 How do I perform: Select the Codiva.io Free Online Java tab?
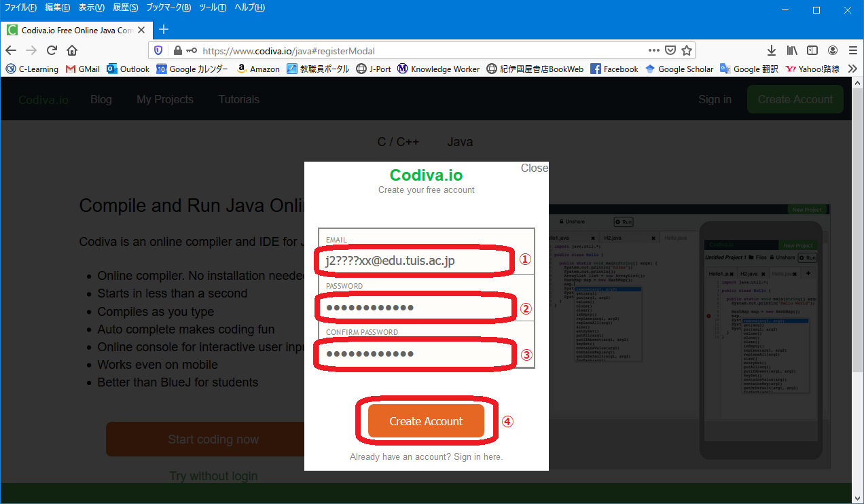tap(76, 30)
